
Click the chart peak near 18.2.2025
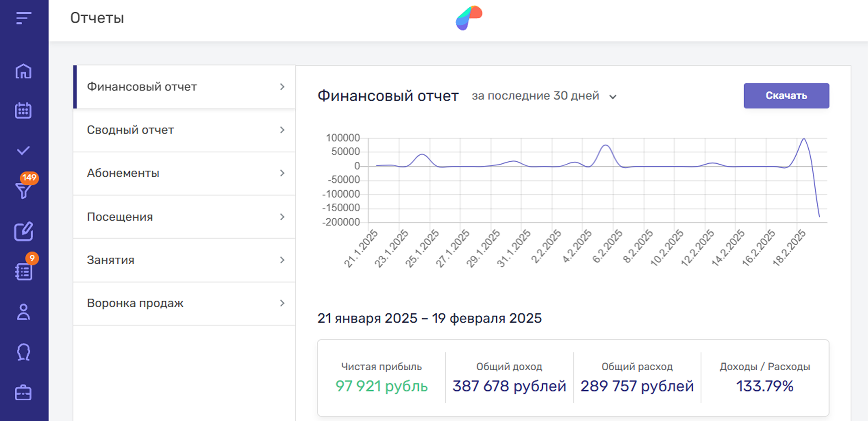[x=804, y=139]
